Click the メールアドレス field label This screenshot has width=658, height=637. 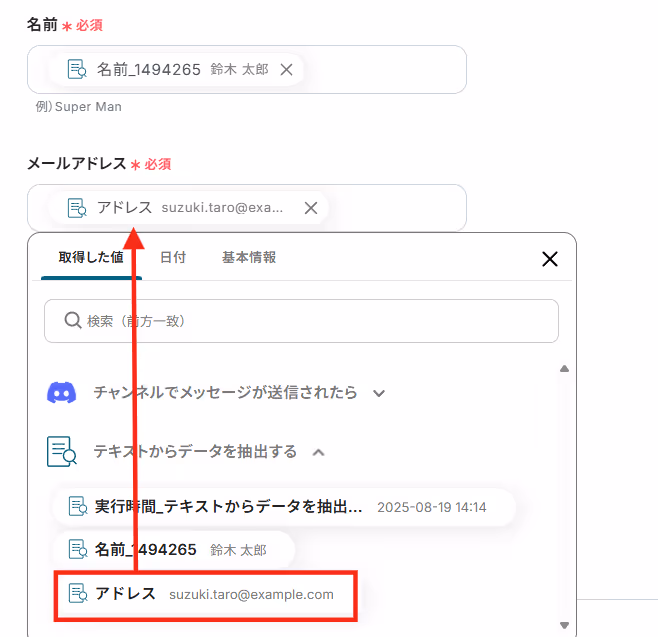tap(77, 163)
